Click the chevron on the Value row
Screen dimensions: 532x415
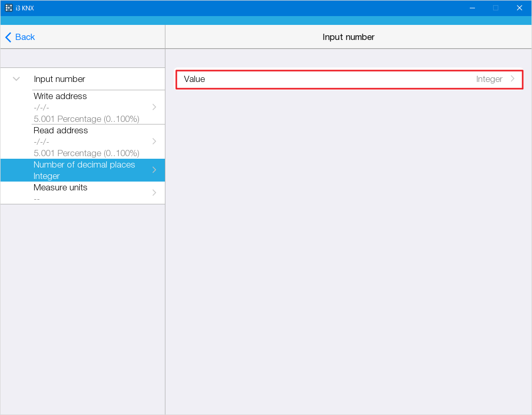pyautogui.click(x=513, y=79)
